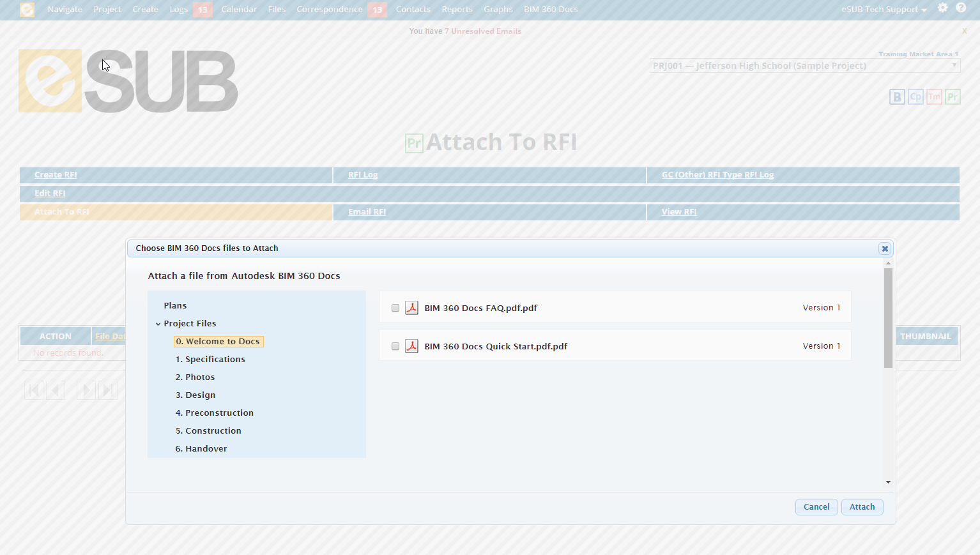
Task: Click the Attach button in the dialog
Action: tap(862, 506)
